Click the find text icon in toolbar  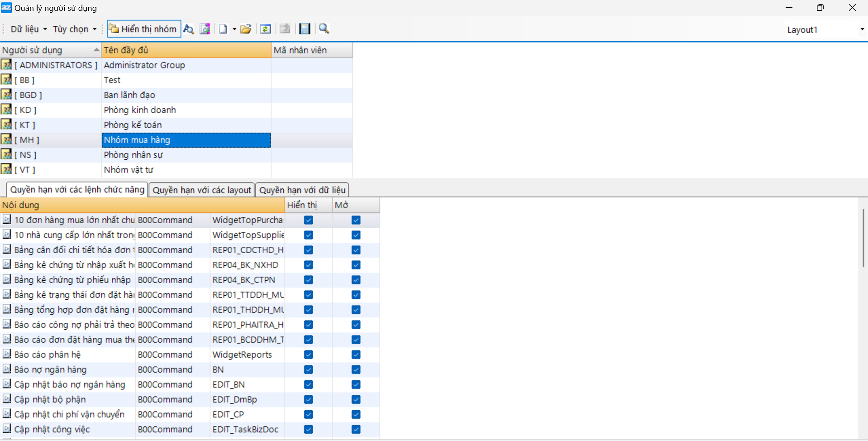(189, 29)
